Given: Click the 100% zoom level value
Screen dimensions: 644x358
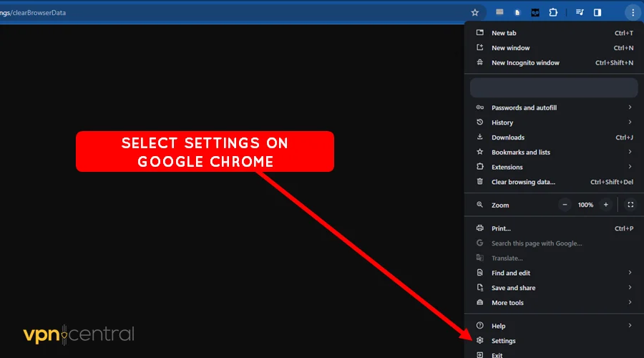Looking at the screenshot, I should click(x=585, y=205).
